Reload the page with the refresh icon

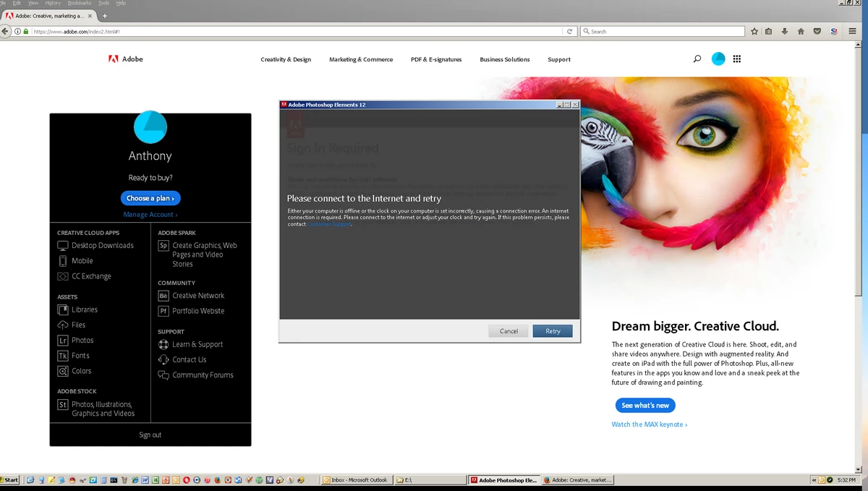(570, 31)
